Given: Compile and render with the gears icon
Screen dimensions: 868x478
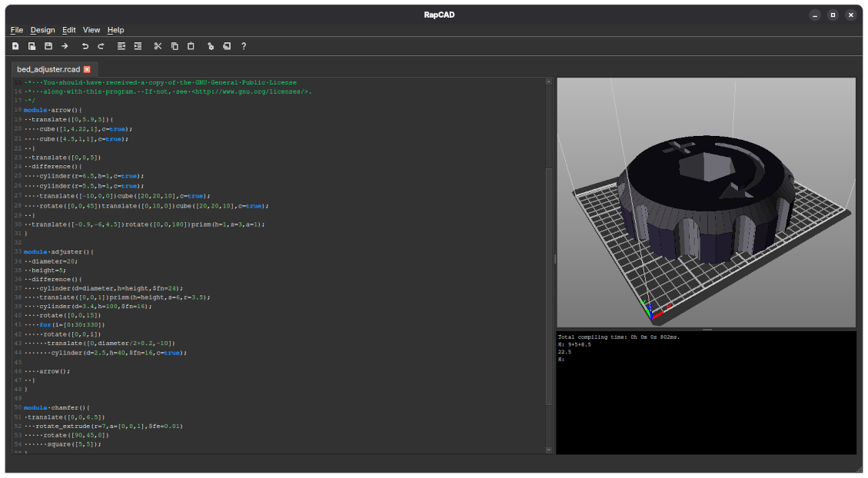Looking at the screenshot, I should pos(211,46).
